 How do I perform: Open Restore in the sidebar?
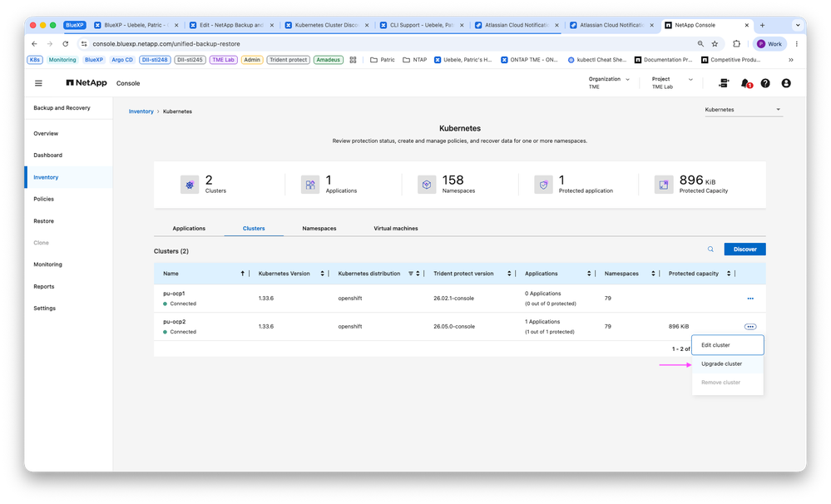point(43,221)
